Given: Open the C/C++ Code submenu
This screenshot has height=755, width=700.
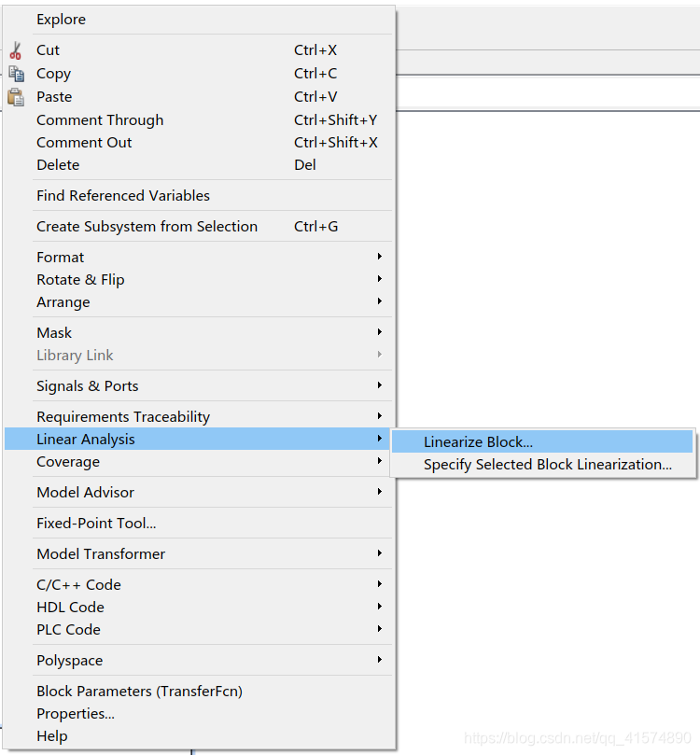Looking at the screenshot, I should tap(200, 585).
